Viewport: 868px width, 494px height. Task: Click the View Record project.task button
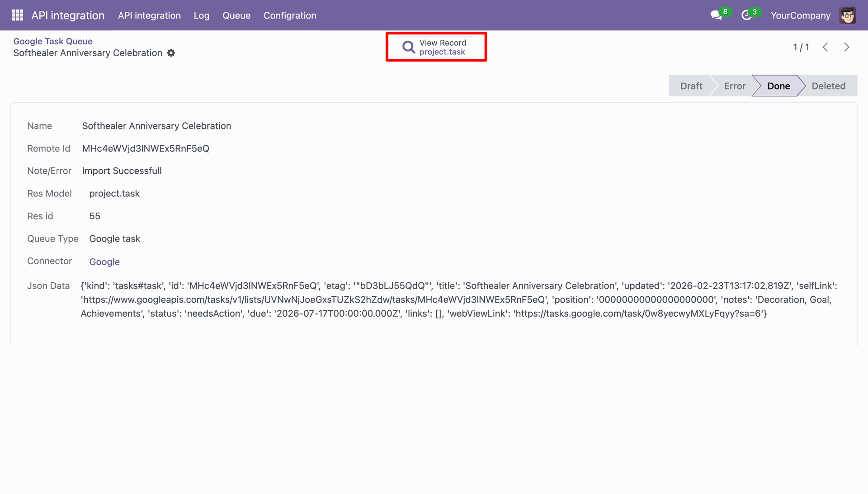(434, 47)
